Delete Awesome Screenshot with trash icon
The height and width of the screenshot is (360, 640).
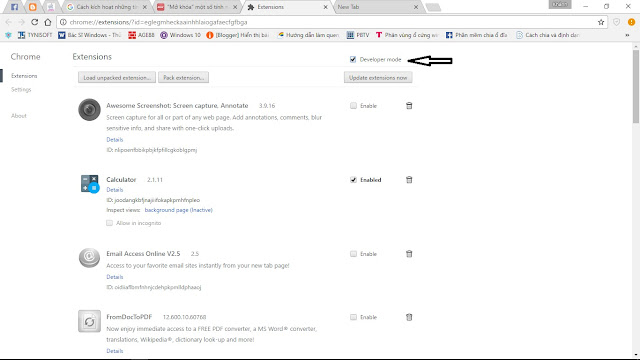click(x=409, y=106)
